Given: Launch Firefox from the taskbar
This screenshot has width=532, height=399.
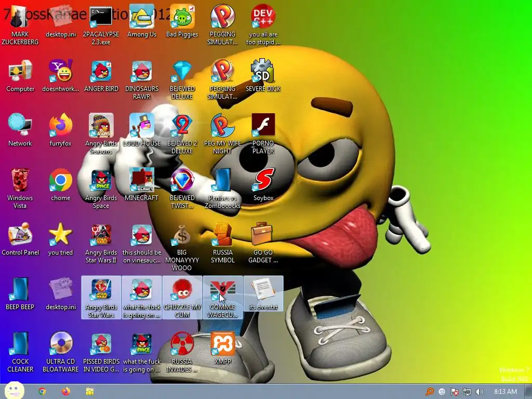Looking at the screenshot, I should pos(66,392).
